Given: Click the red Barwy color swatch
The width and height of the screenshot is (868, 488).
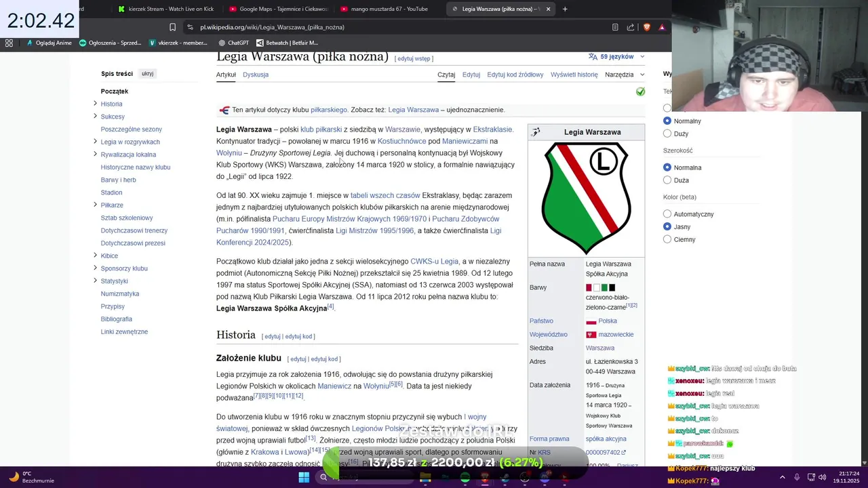Looking at the screenshot, I should pos(589,288).
